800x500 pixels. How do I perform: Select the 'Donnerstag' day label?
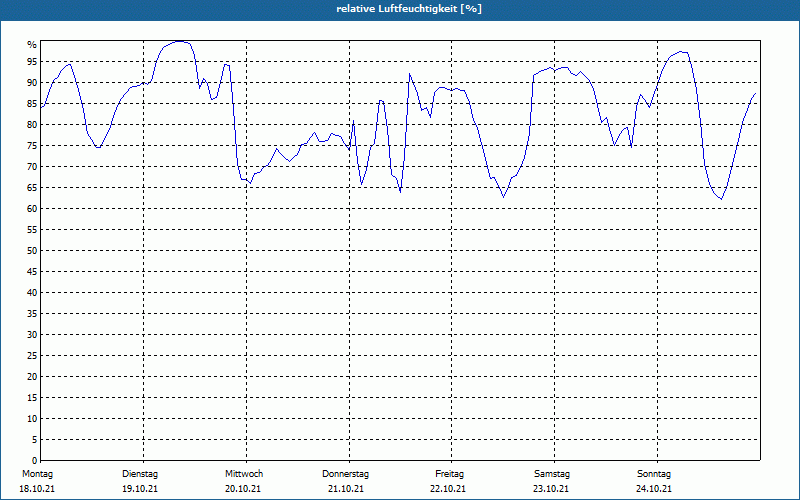tap(345, 474)
